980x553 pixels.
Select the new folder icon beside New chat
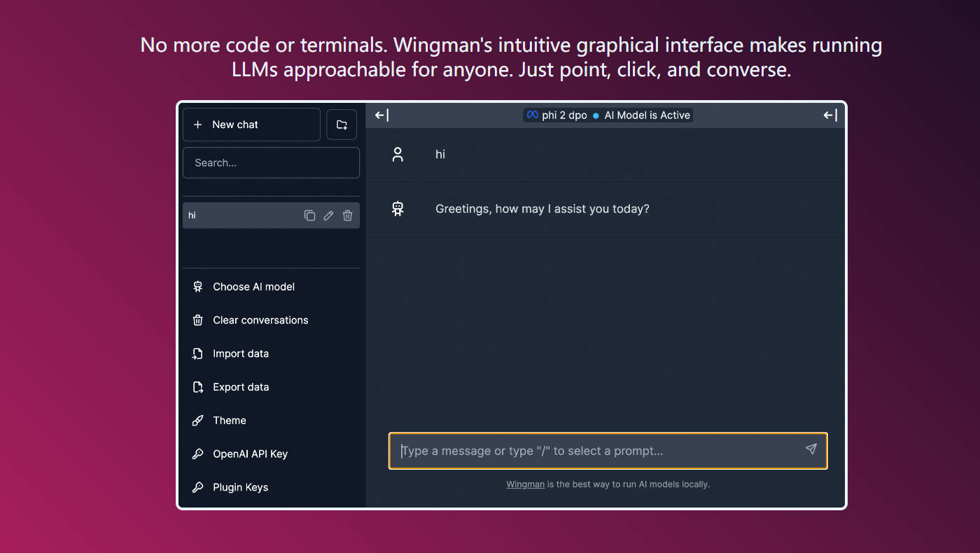[x=342, y=124]
